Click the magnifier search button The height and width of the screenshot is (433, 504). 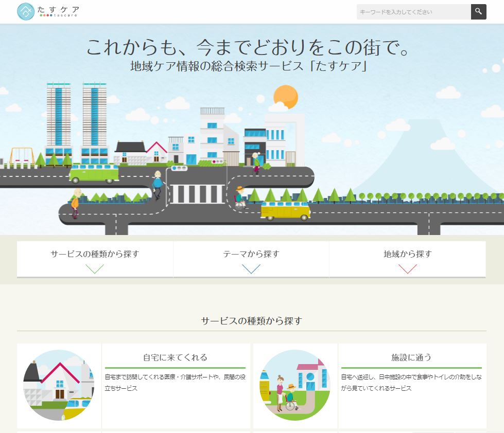tap(479, 11)
